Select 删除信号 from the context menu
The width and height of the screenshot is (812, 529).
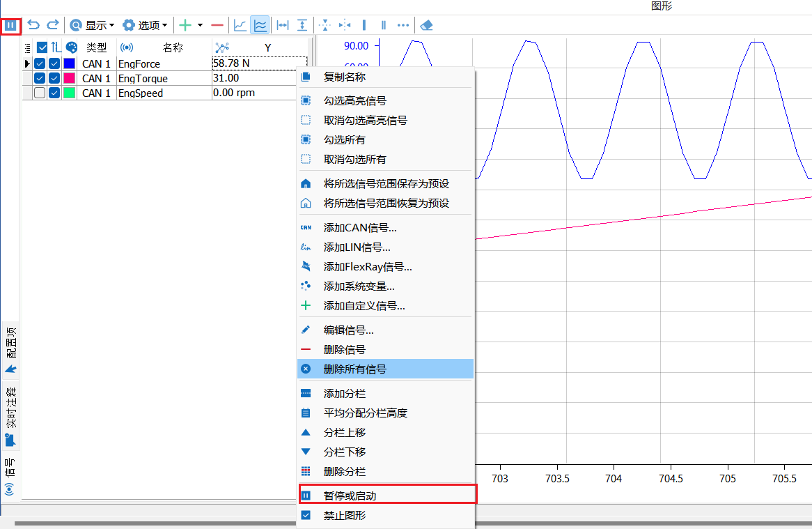(x=386, y=350)
